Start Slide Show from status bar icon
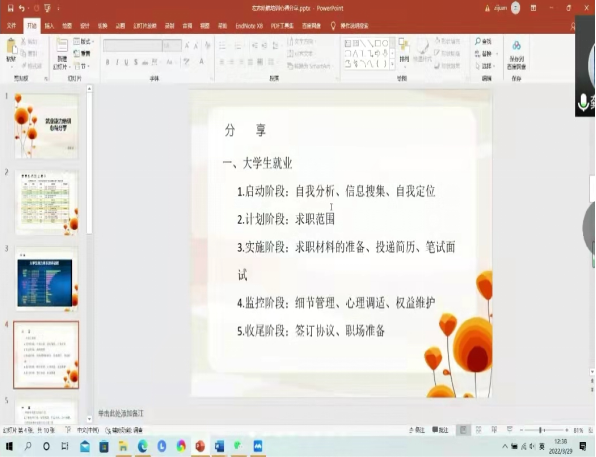 509,430
